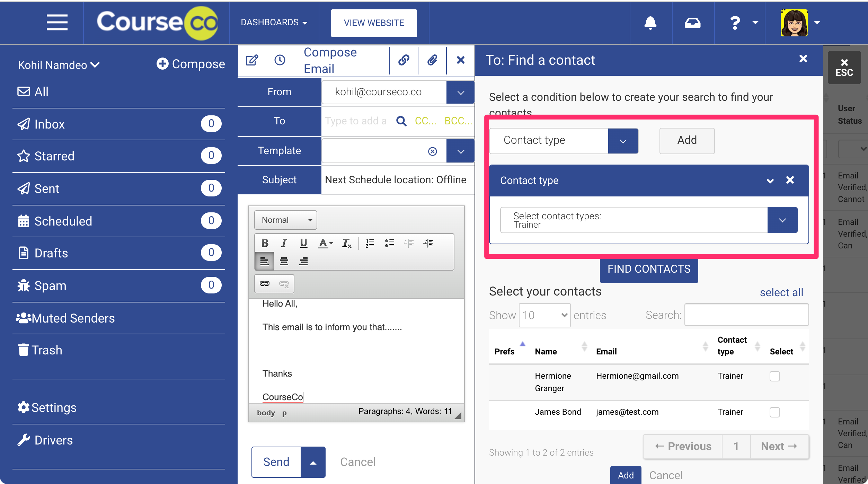Open the hamburger menu toggle
Image resolution: width=868 pixels, height=484 pixels.
pos(57,23)
